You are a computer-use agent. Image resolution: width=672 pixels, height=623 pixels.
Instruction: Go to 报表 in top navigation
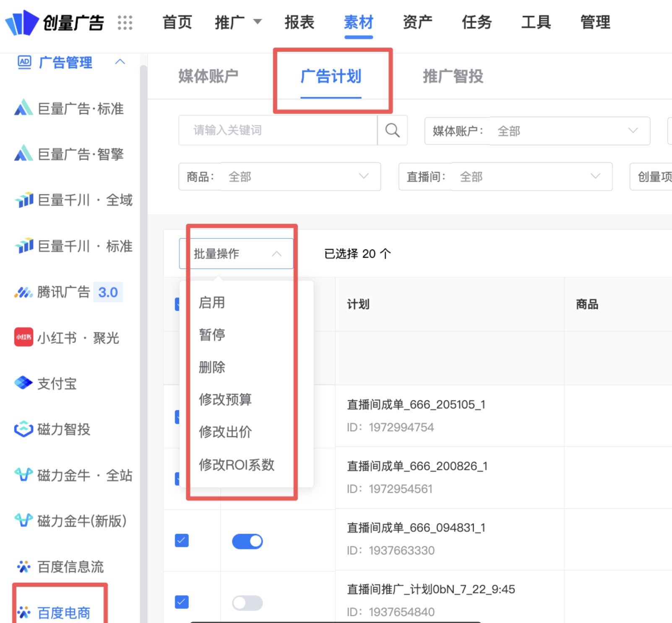point(300,22)
